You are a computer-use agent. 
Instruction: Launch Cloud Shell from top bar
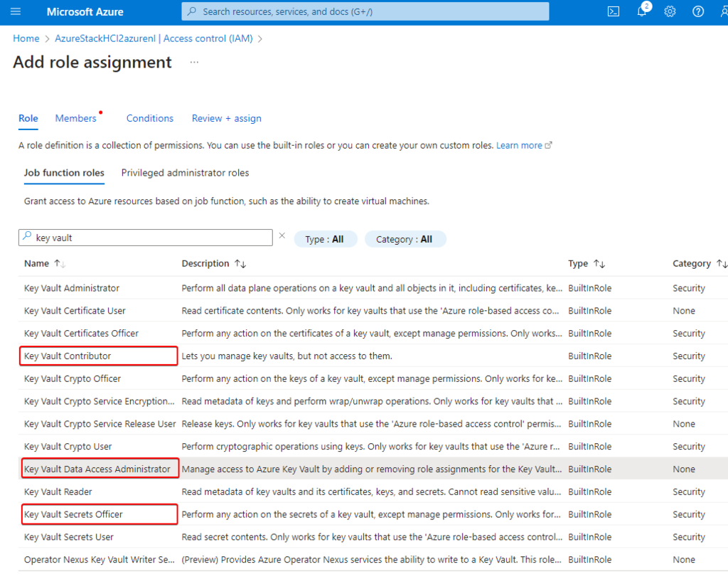point(613,11)
